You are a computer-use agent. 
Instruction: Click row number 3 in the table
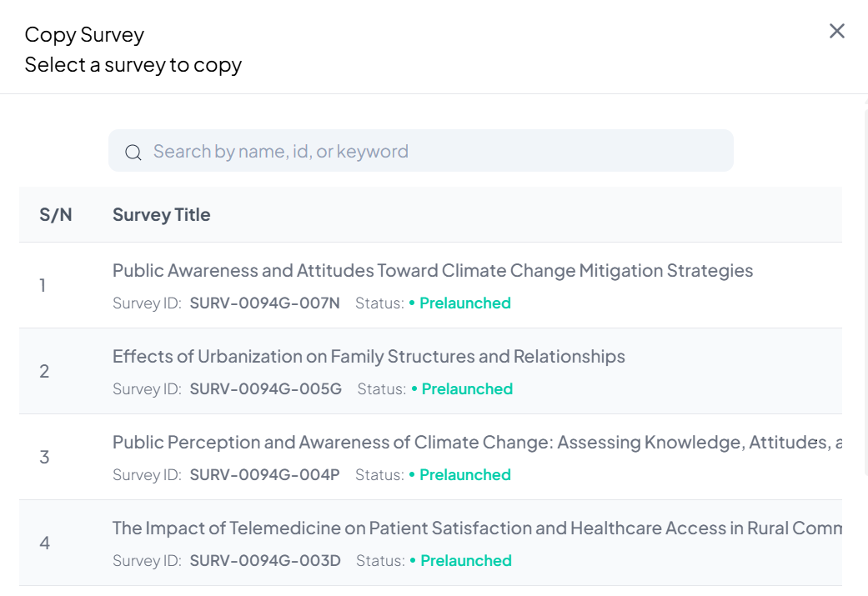point(44,458)
